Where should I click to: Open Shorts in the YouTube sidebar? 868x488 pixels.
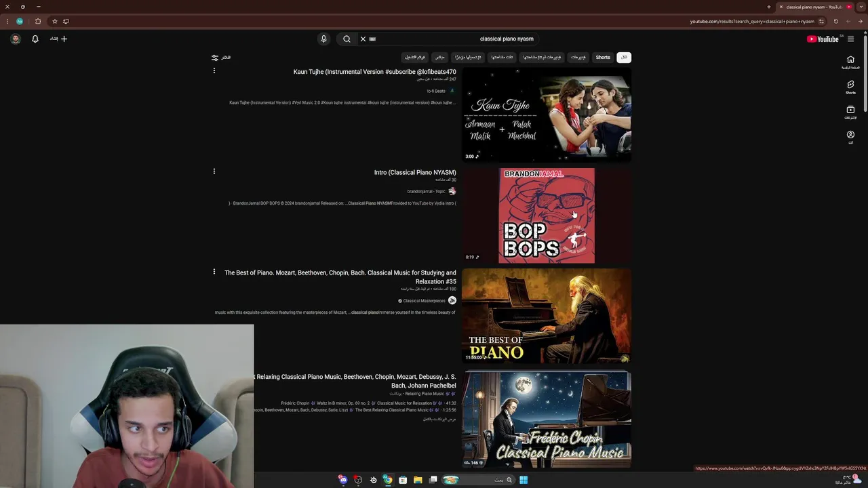tap(850, 87)
